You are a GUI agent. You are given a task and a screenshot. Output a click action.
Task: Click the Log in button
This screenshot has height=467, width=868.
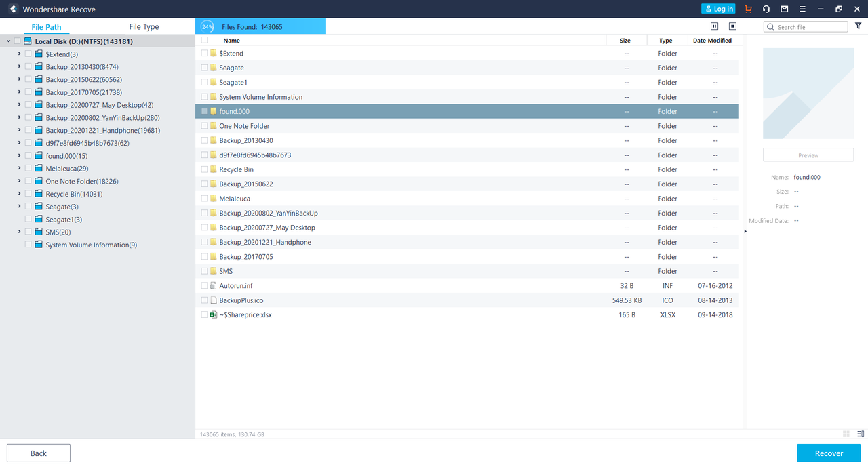pyautogui.click(x=718, y=9)
